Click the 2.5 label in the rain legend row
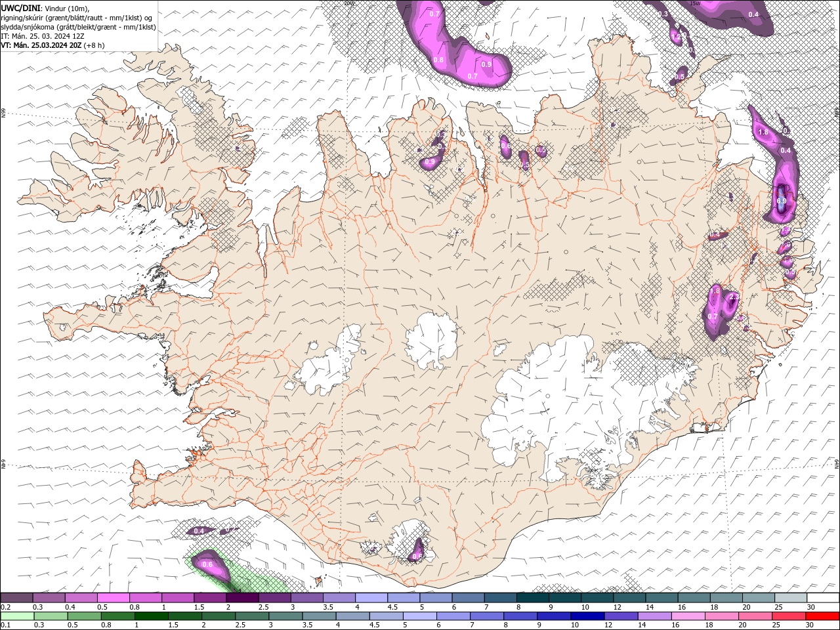Screen dimensions: 840x630 (240, 625)
